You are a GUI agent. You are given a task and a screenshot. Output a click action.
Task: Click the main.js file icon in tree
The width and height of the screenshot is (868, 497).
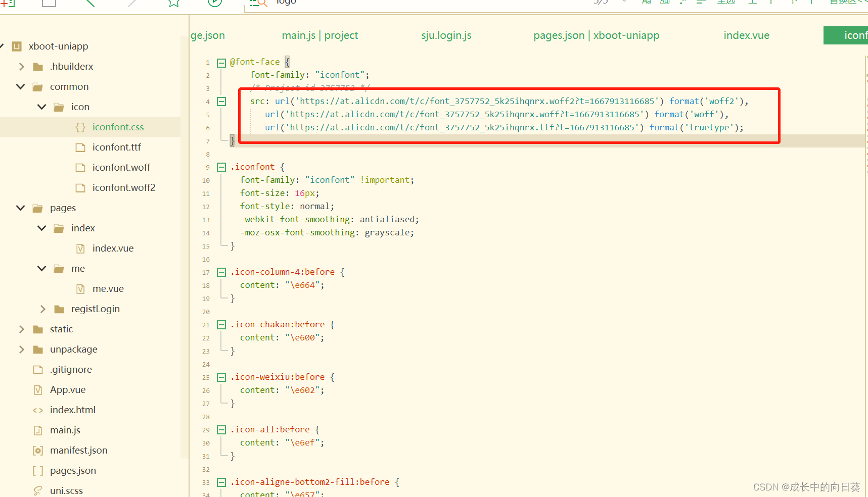click(38, 430)
